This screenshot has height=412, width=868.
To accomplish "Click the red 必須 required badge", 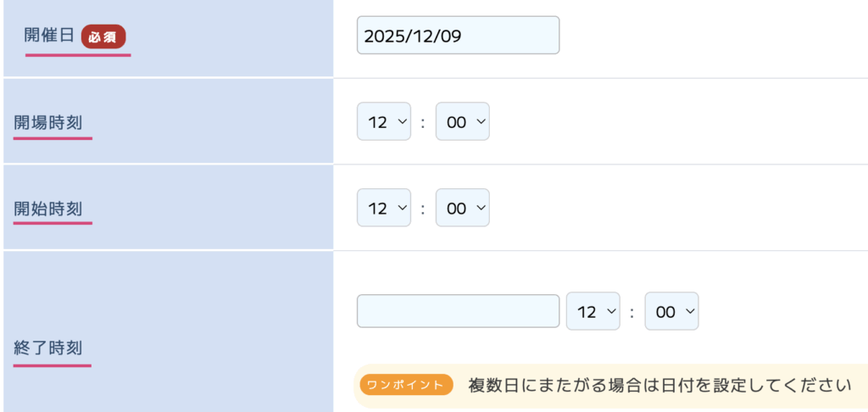I will pyautogui.click(x=103, y=36).
